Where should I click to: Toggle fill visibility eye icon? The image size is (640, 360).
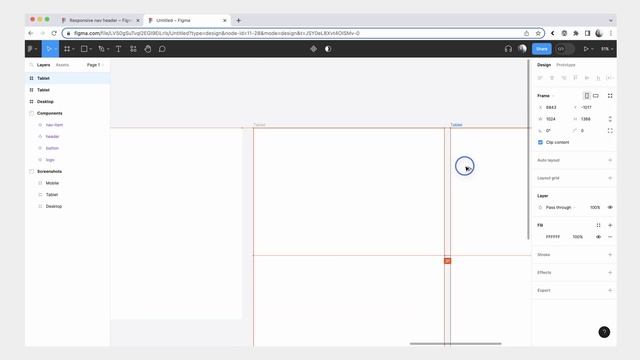tap(598, 237)
